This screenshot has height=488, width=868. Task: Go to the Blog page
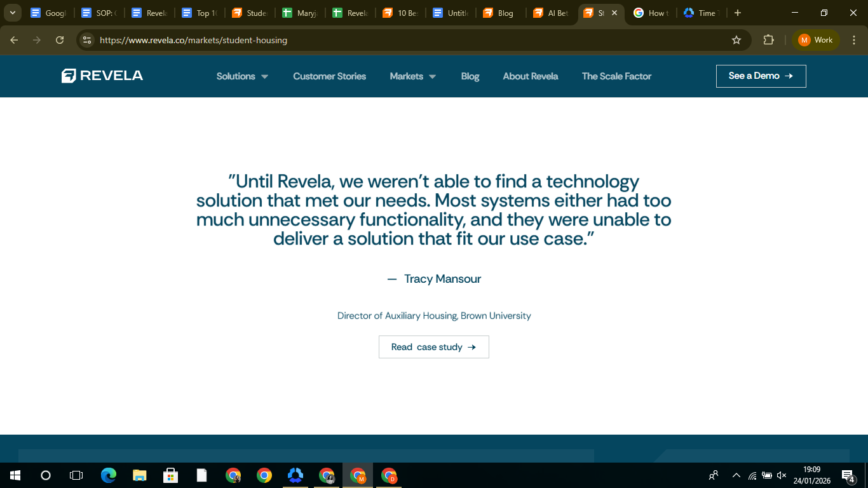[470, 76]
